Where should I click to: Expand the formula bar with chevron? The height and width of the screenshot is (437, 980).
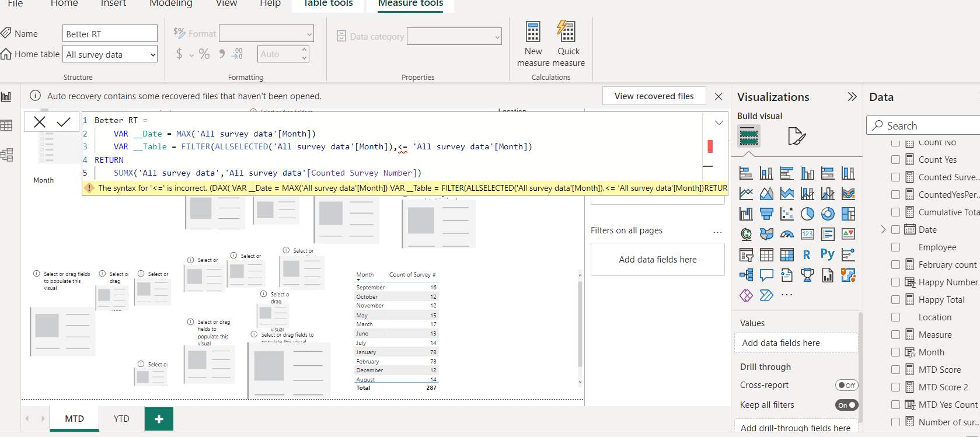[719, 123]
